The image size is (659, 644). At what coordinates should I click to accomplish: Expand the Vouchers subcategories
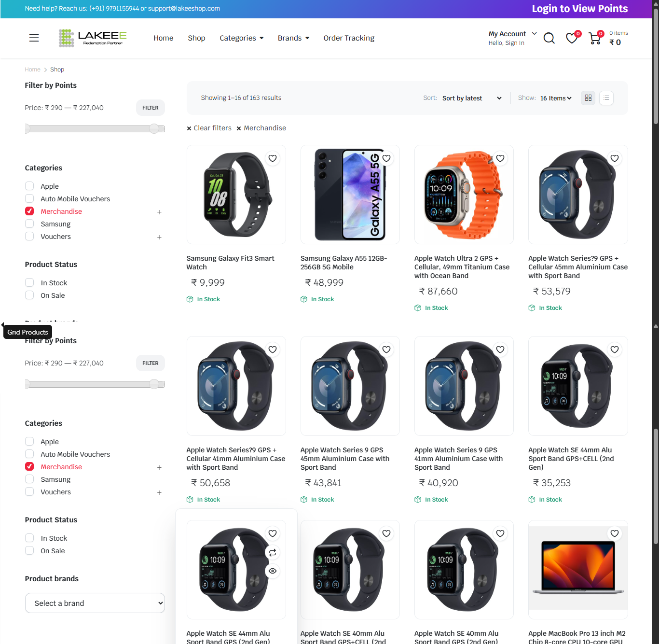(159, 237)
